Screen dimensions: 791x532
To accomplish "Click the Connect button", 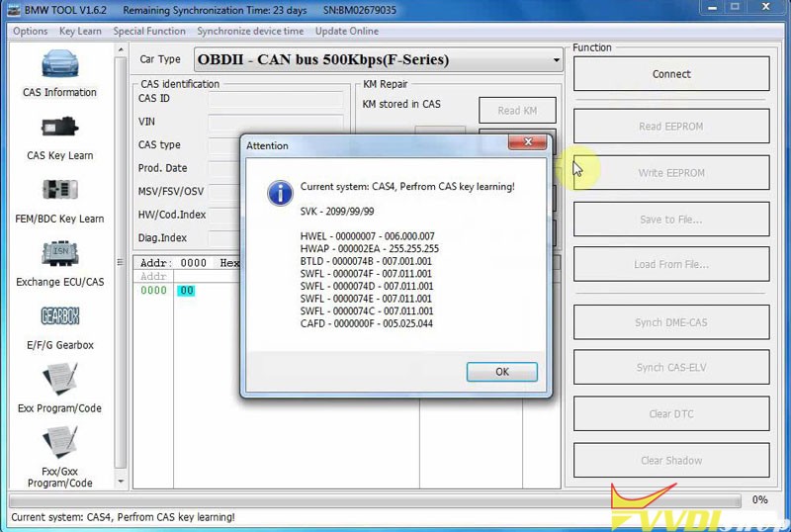I will pyautogui.click(x=671, y=74).
